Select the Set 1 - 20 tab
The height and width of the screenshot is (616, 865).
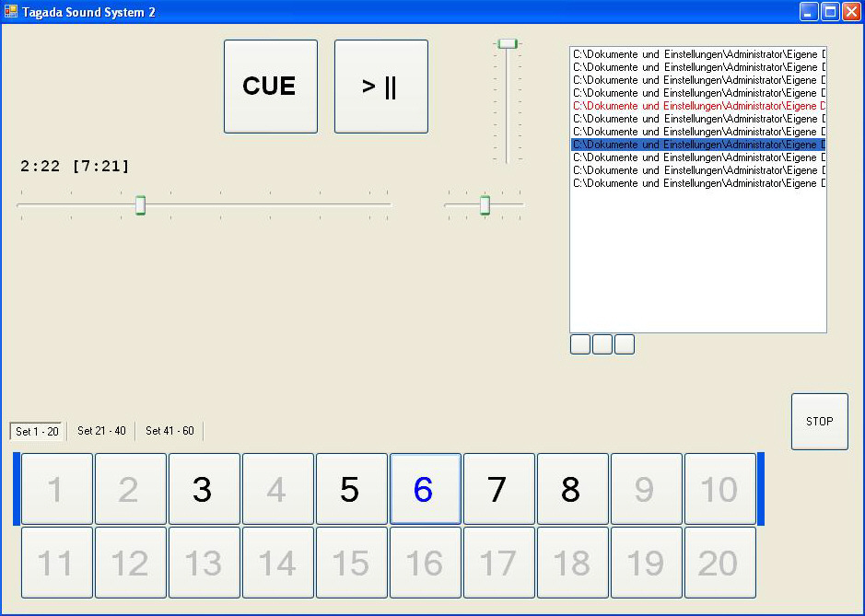point(37,432)
